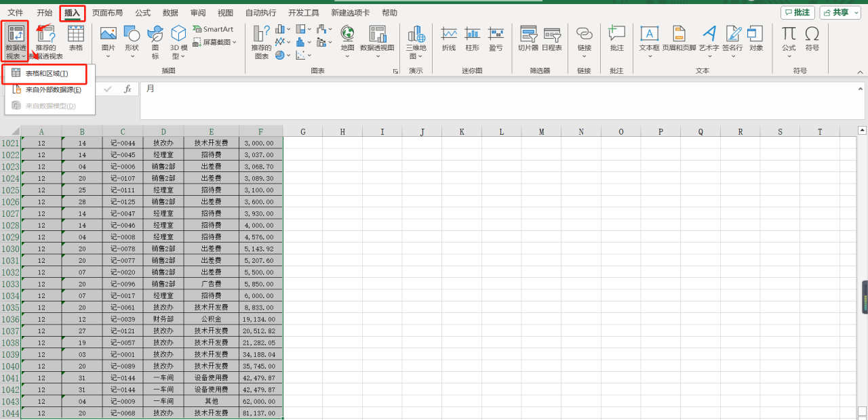The image size is (868, 420).
Task: Select row header 1030
Action: click(x=10, y=249)
